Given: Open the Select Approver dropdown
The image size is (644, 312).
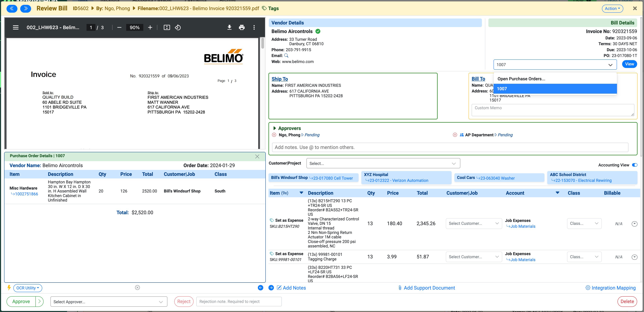Looking at the screenshot, I should [109, 302].
